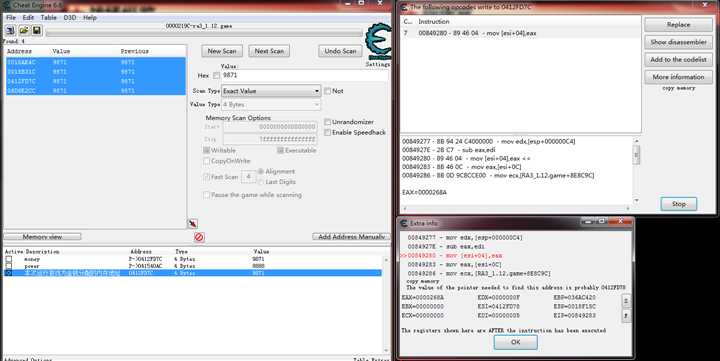This screenshot has height=361, width=720.
Task: Click the F button in Extra info
Action: tap(625, 316)
